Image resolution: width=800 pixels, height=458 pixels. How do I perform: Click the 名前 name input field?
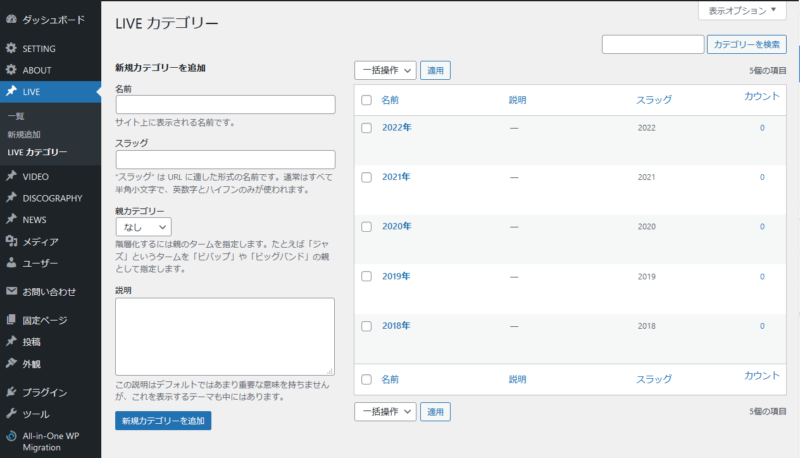[x=225, y=105]
